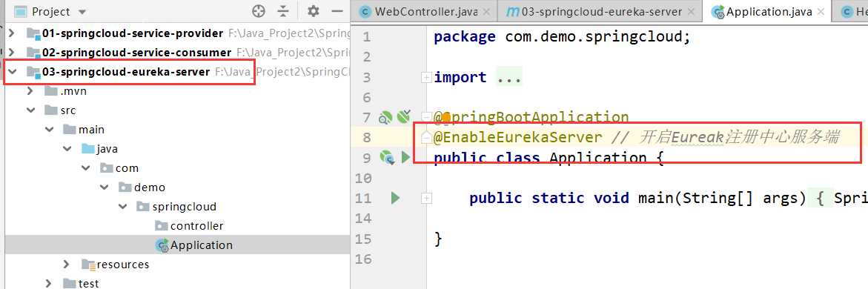868x289 pixels.
Task: Click the java source folder
Action: 107,149
